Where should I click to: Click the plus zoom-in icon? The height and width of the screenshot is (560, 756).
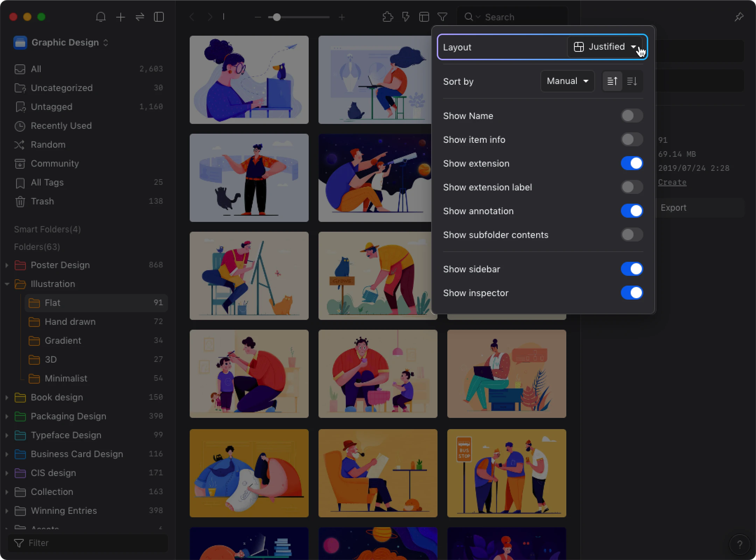tap(342, 17)
